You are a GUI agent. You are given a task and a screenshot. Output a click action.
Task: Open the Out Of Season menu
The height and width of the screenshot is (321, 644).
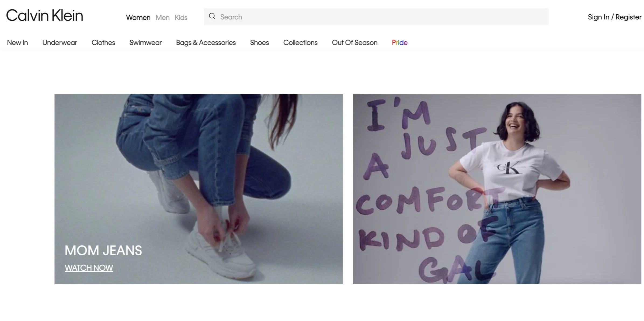pos(354,43)
